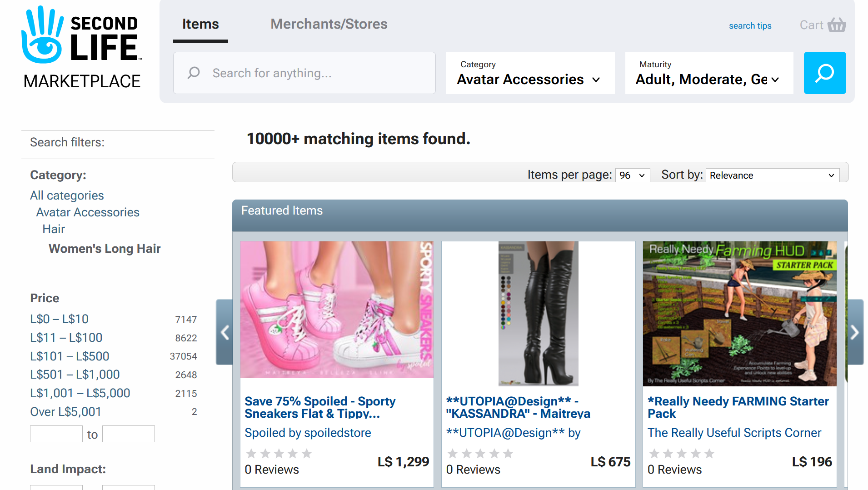Click the blue search magnifier button
The height and width of the screenshot is (490, 868).
[x=824, y=73]
